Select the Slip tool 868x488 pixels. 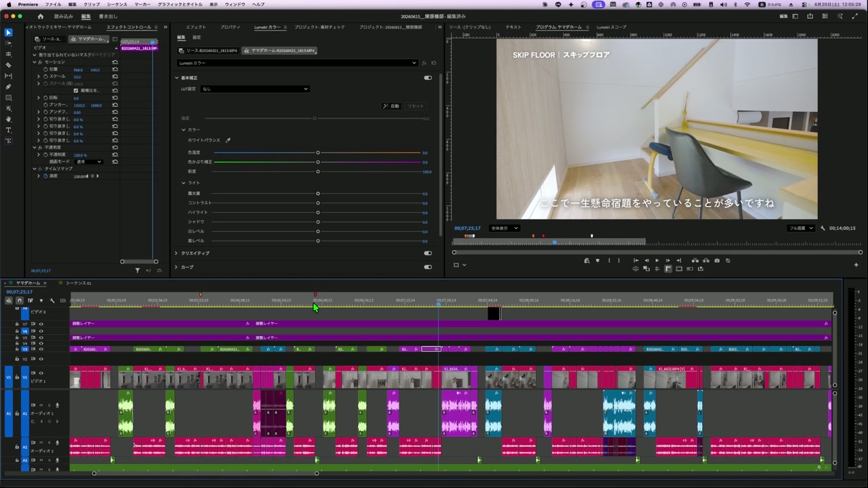tap(9, 76)
